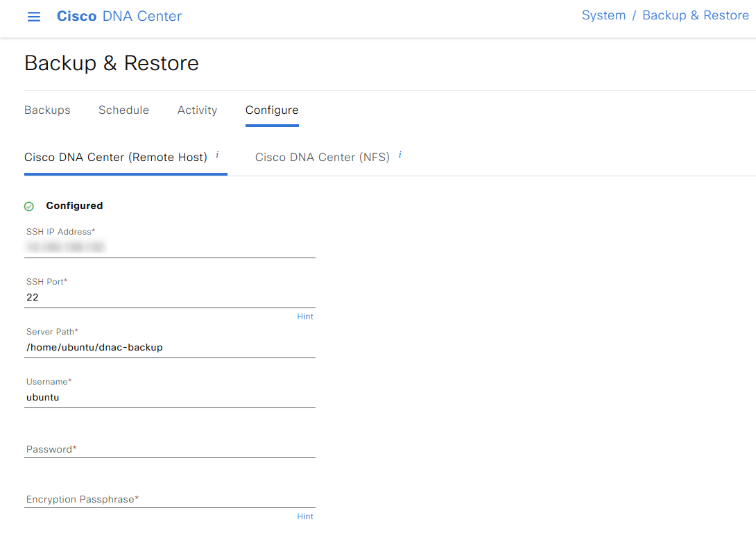Open the hamburger navigation menu
Screen dimensions: 756x547
click(34, 17)
